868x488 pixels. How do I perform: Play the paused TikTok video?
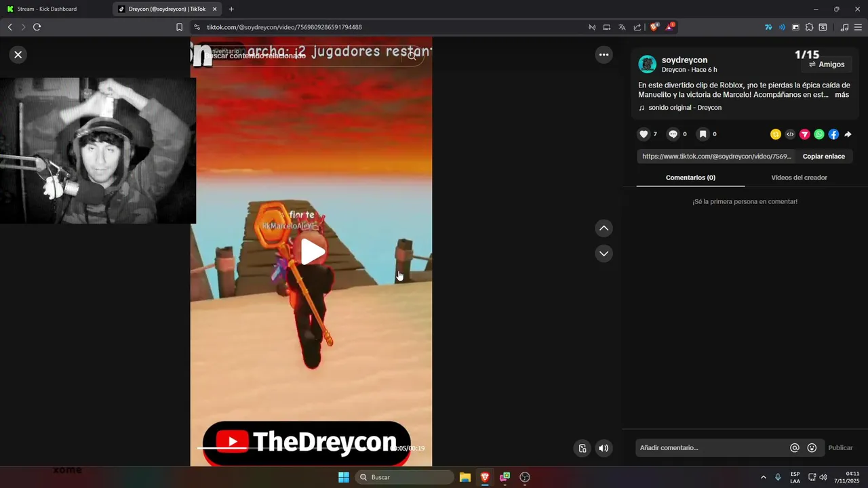pos(313,251)
